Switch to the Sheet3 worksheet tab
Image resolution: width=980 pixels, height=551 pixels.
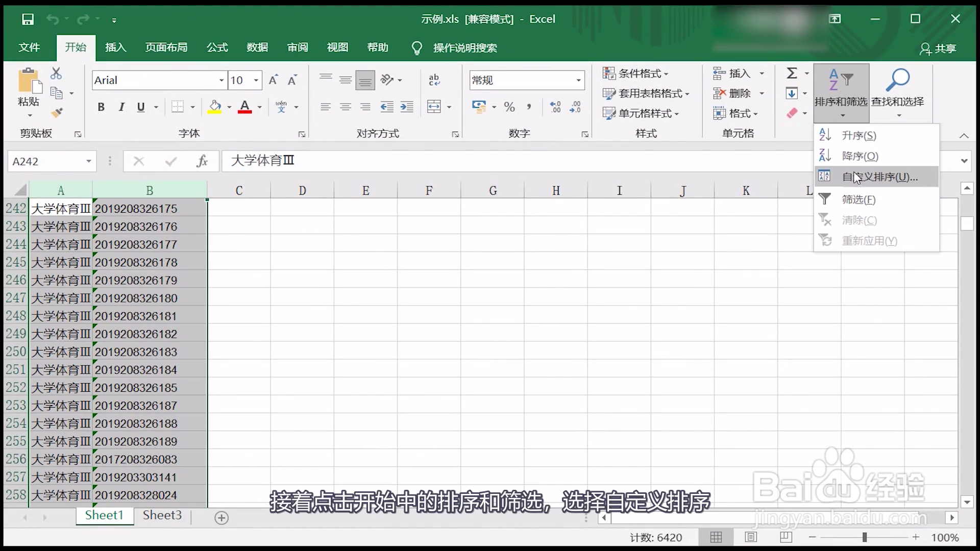(162, 515)
